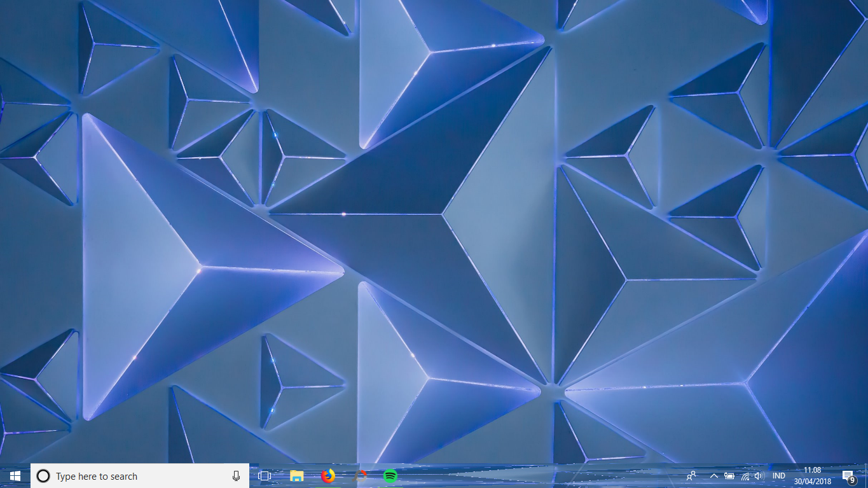This screenshot has height=488, width=868.
Task: Check the battery status icon
Action: [x=729, y=476]
